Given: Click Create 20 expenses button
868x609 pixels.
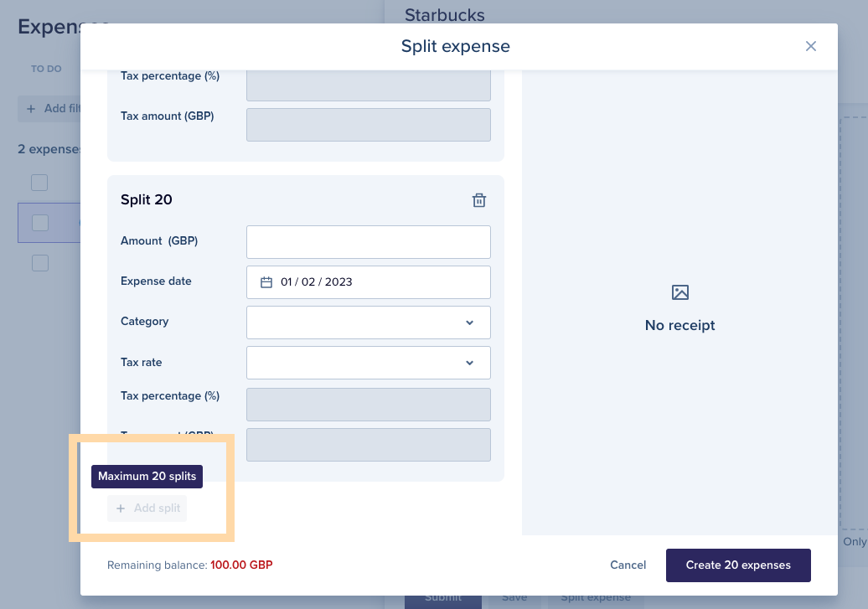Looking at the screenshot, I should coord(738,565).
